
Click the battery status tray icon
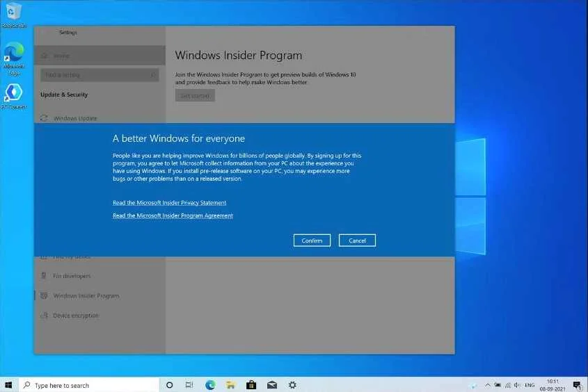click(498, 385)
